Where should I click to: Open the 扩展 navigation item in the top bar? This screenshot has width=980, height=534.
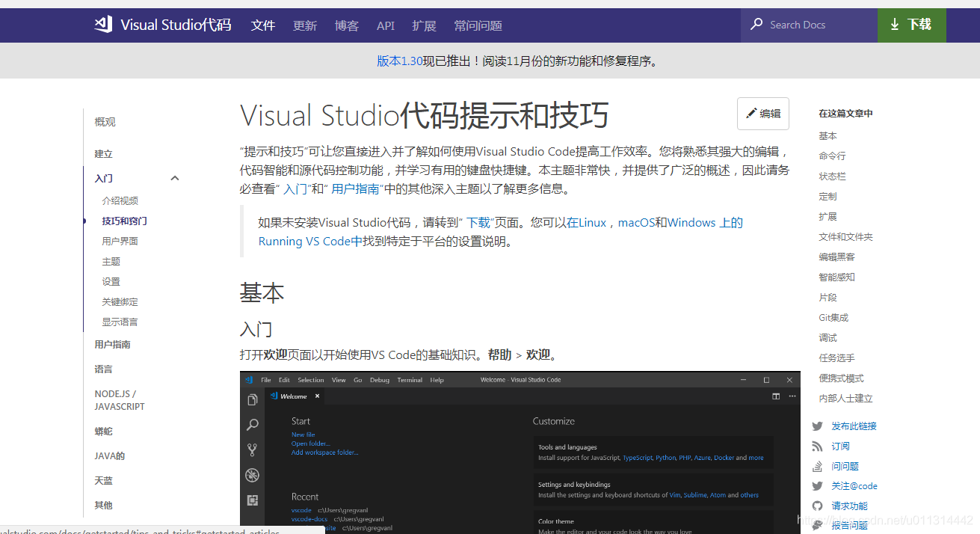pyautogui.click(x=424, y=25)
